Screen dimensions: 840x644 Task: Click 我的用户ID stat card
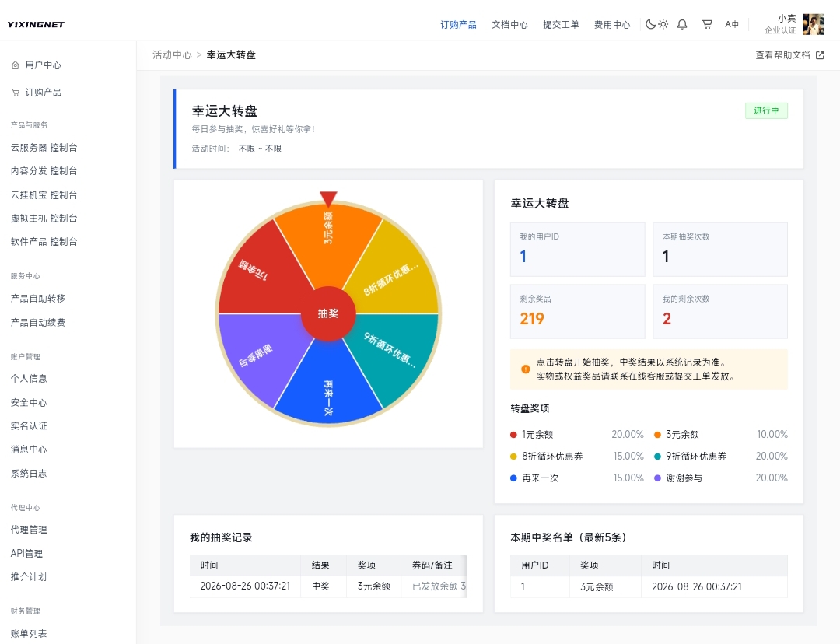[x=577, y=249]
